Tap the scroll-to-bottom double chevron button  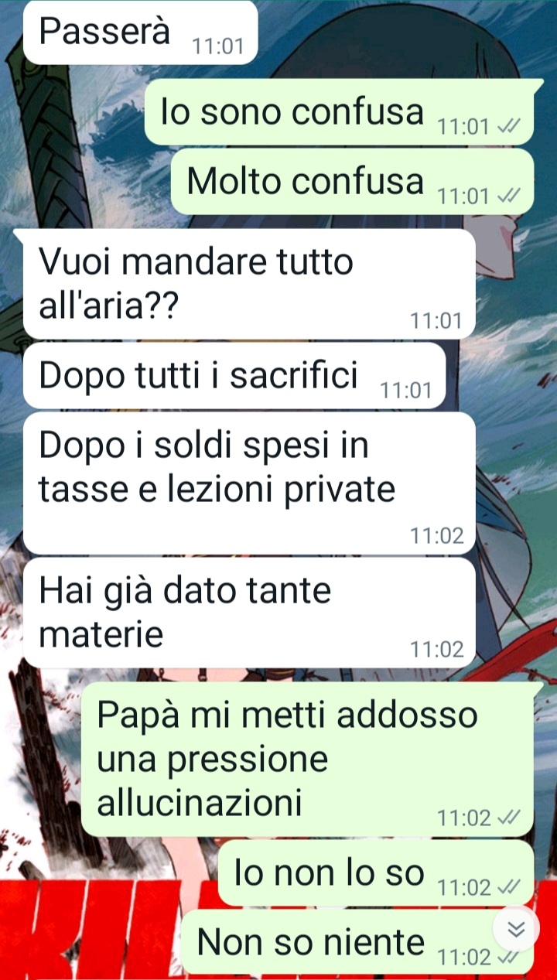[x=516, y=930]
